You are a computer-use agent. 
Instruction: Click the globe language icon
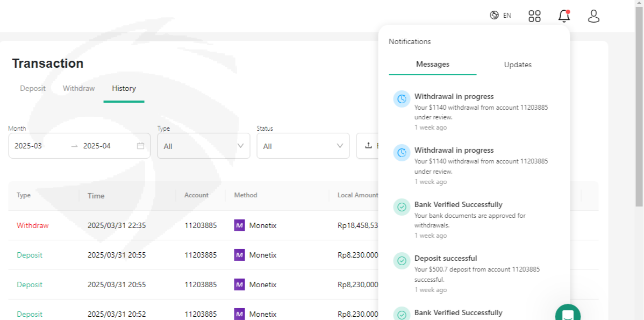pyautogui.click(x=495, y=15)
